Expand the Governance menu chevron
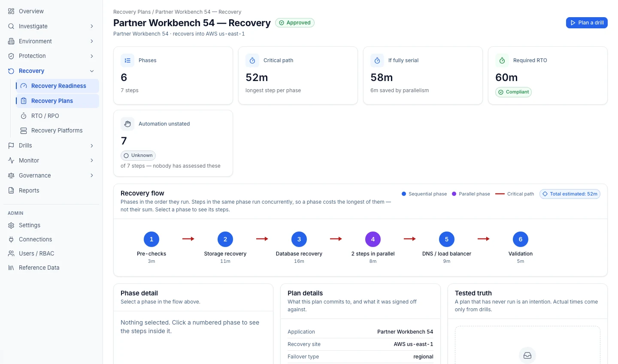 coord(92,175)
